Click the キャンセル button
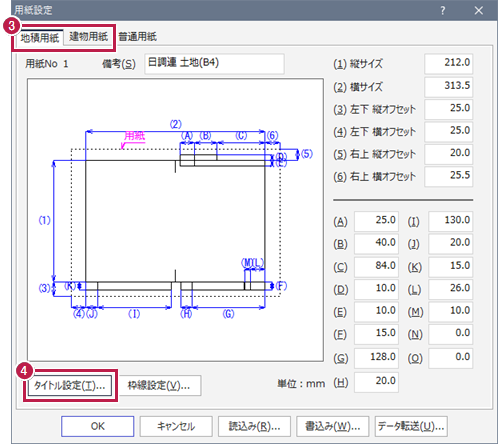This screenshot has height=444, width=498. point(176,426)
